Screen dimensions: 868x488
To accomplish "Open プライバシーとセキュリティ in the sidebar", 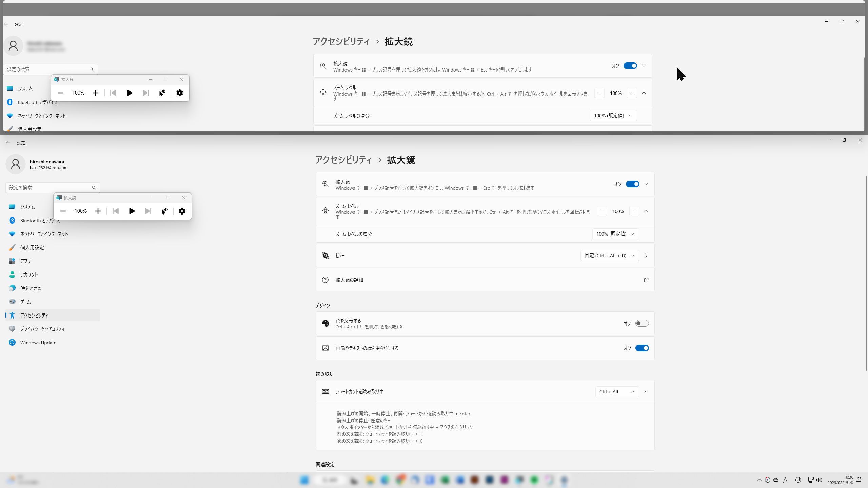I will pyautogui.click(x=42, y=329).
